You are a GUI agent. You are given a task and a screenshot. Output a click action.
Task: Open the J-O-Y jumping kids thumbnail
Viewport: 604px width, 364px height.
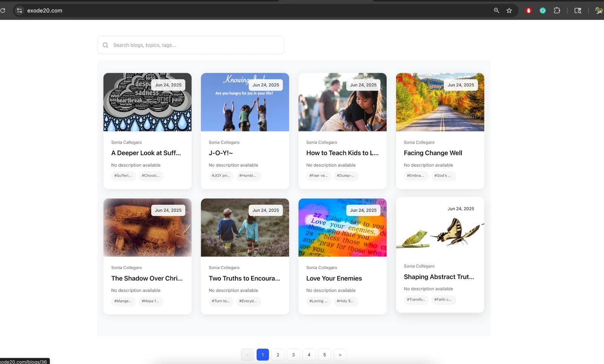tap(245, 102)
